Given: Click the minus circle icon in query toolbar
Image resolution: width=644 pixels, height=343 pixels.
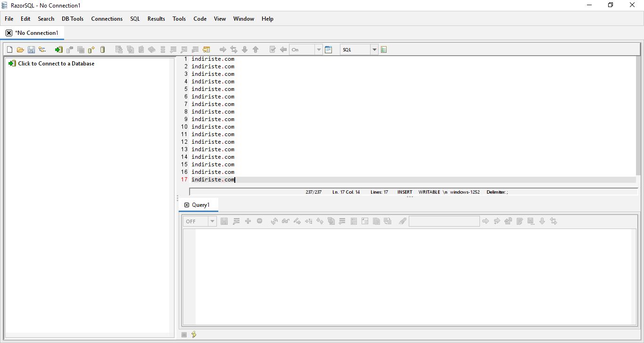Looking at the screenshot, I should 259,221.
